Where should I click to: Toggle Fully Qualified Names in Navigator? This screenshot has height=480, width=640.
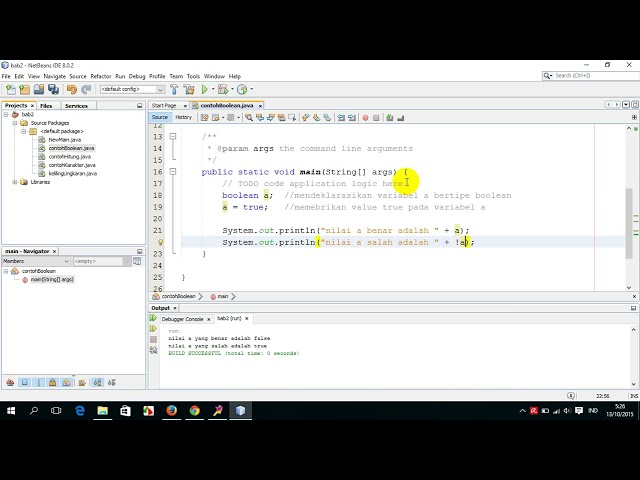(82, 382)
